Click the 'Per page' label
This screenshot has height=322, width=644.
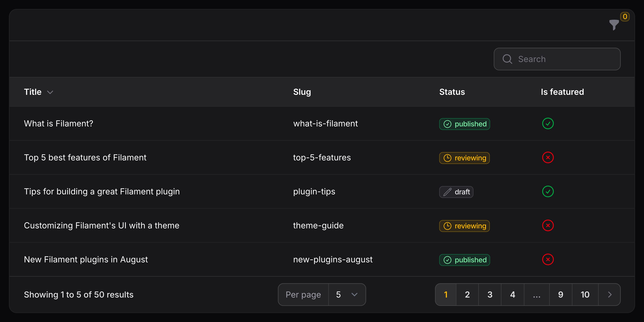click(x=303, y=295)
